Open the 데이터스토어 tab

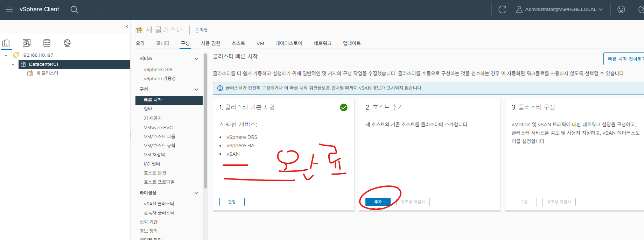(x=289, y=43)
